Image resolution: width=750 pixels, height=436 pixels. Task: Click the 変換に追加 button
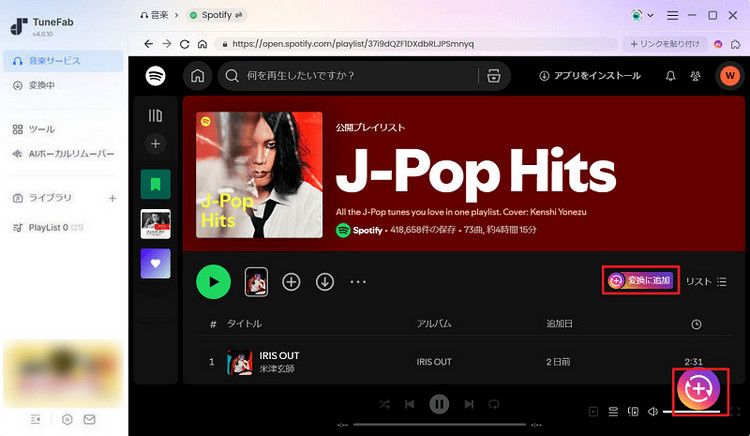point(640,280)
